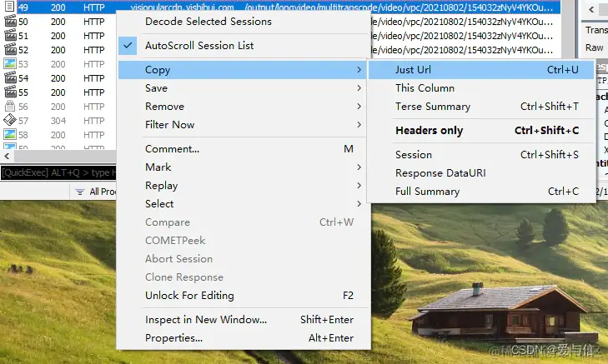The width and height of the screenshot is (608, 364).
Task: Click the lock icon of session 56
Action: tap(10, 106)
